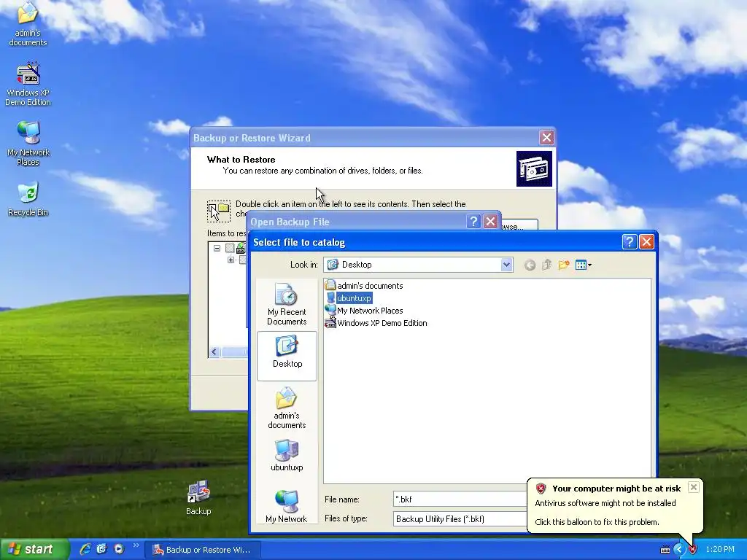The image size is (747, 560).
Task: Collapse the root tree node in wizard
Action: pyautogui.click(x=217, y=248)
